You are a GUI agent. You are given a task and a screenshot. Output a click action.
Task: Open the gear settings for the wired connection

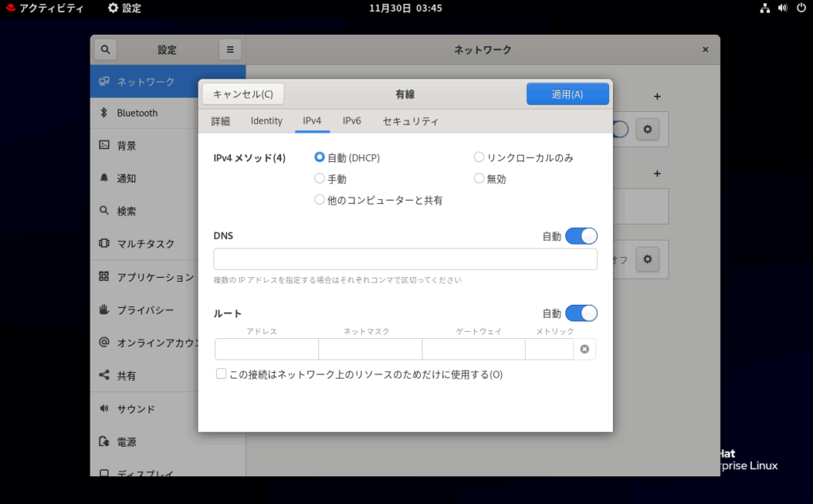[x=648, y=129]
